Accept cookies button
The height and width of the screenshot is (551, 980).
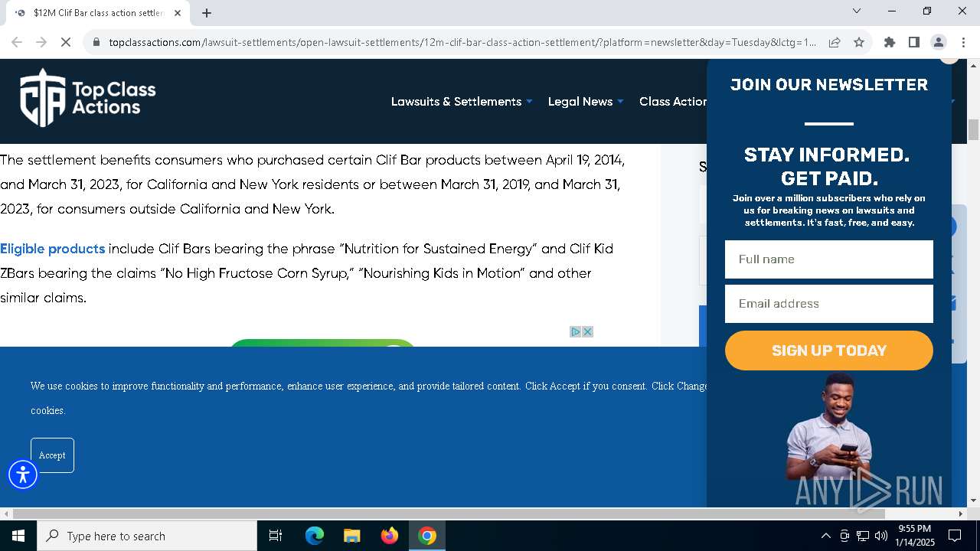(52, 455)
